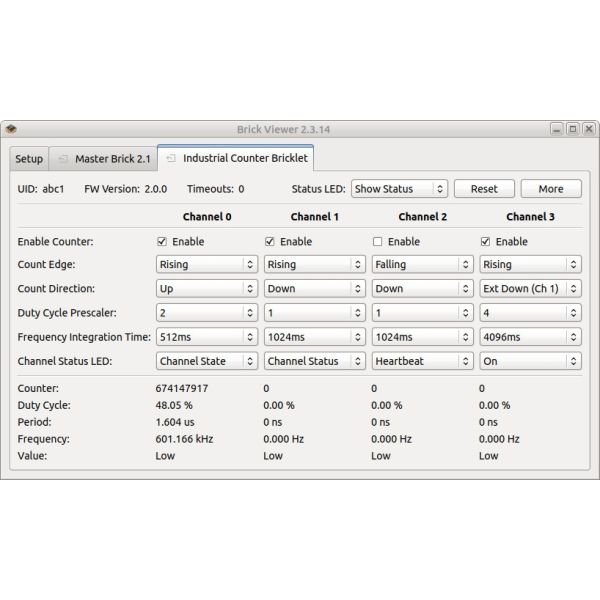Click the untab icon on Master Brick 2.1 tab
The image size is (600, 600).
[63, 158]
